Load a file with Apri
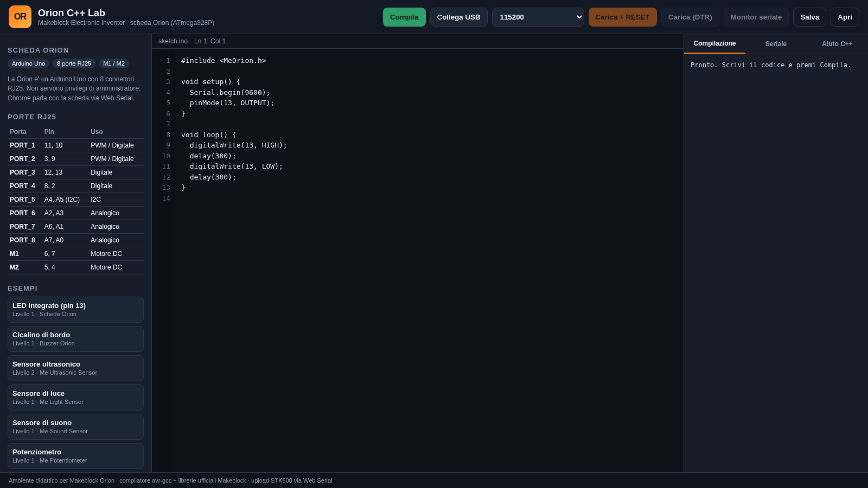Viewport: 868px width, 488px height. point(845,17)
